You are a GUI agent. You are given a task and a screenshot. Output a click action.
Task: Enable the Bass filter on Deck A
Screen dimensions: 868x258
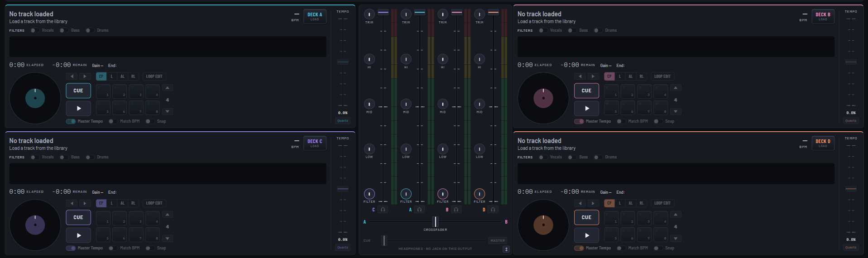(x=64, y=30)
